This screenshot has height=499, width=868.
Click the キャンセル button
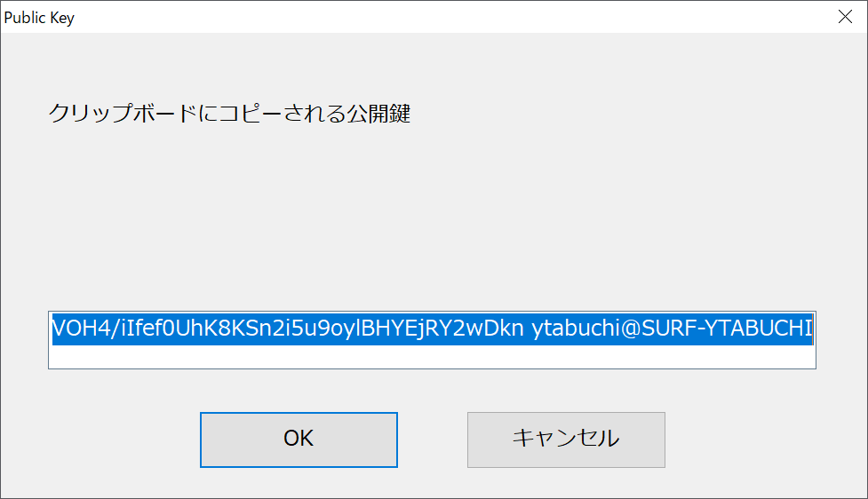click(566, 440)
